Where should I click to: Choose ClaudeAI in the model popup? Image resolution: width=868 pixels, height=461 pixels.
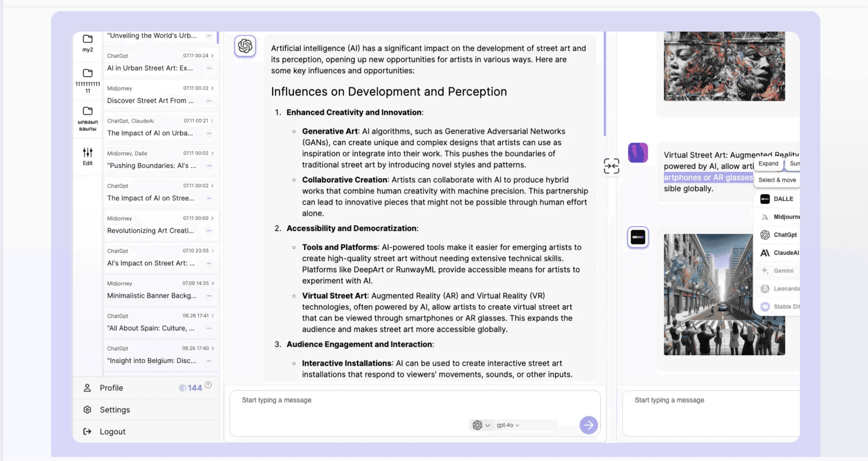[x=777, y=253]
